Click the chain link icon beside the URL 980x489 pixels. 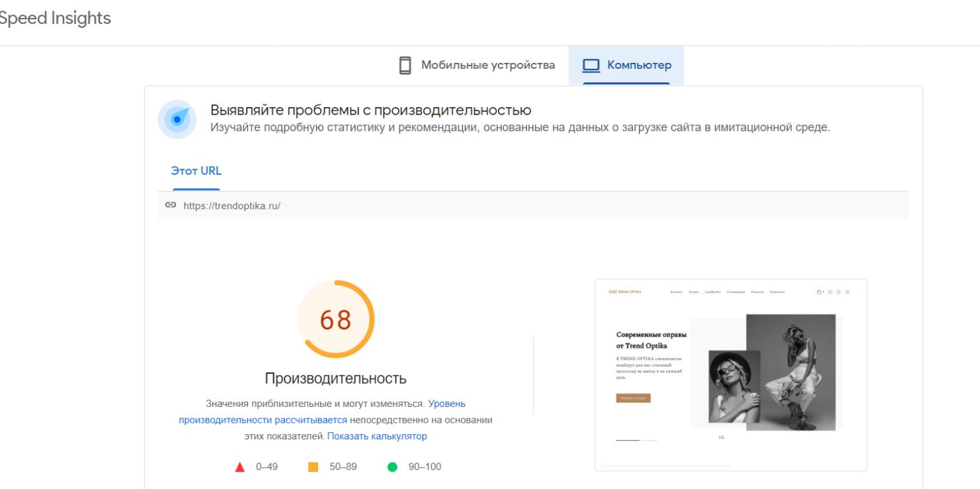tap(171, 205)
